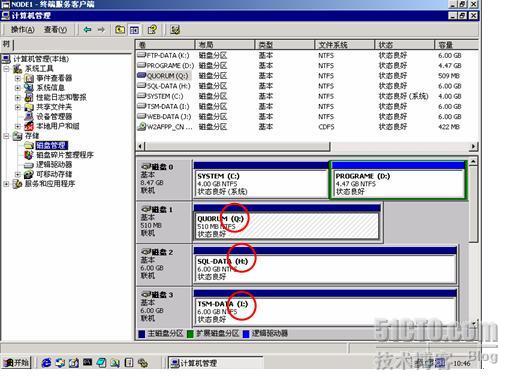Sort by the 布局 column header

coord(225,45)
